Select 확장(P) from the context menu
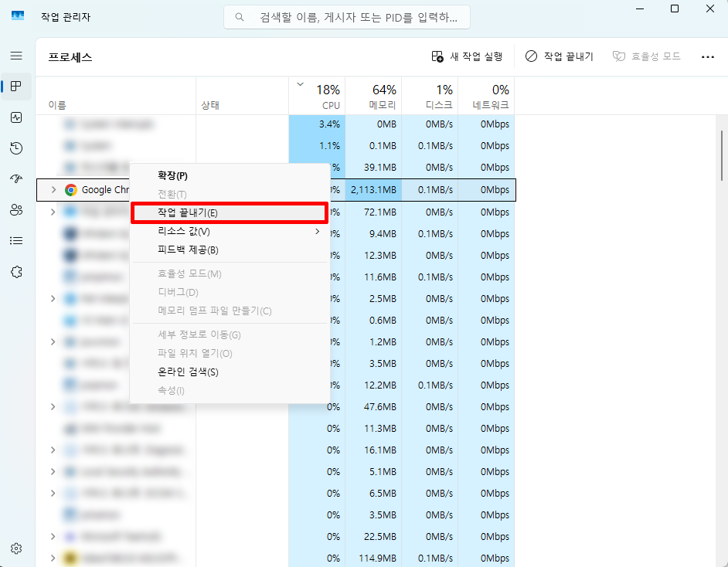The image size is (728, 567). point(172,175)
